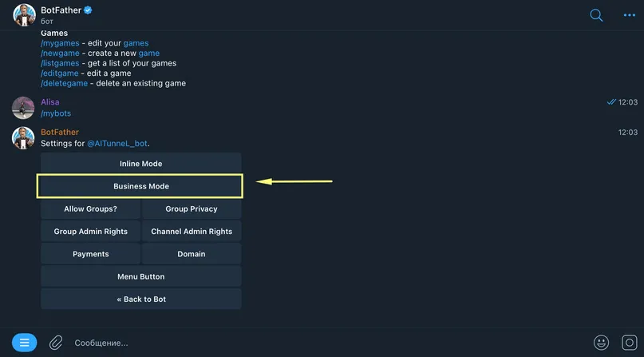The image size is (644, 357).
Task: Open BotFather profile avatar in header
Action: point(24,15)
